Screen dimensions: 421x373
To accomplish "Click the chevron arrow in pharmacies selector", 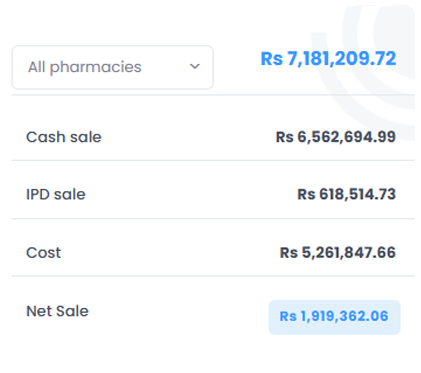I will pos(195,67).
